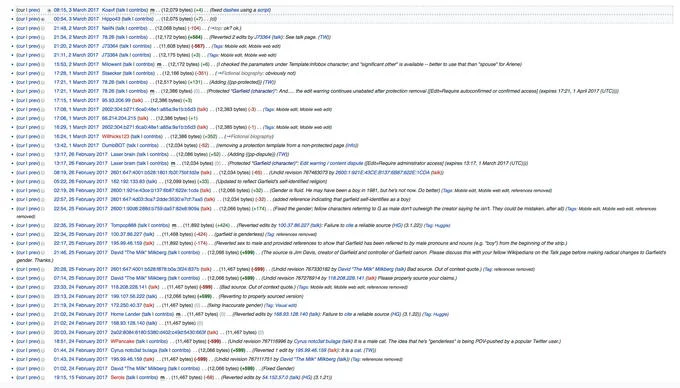This screenshot has width=680, height=388.
Task: Open IP 199.107.58.222 user link
Action: click(x=128, y=296)
